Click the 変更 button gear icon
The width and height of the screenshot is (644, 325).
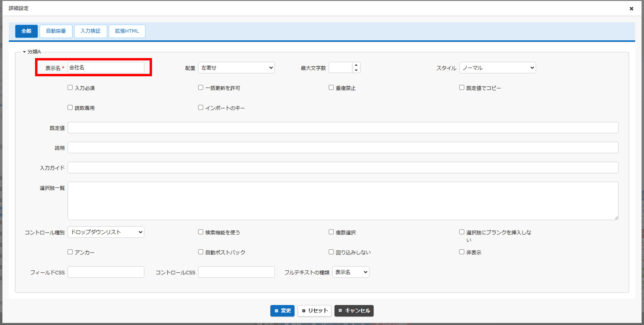(x=276, y=311)
